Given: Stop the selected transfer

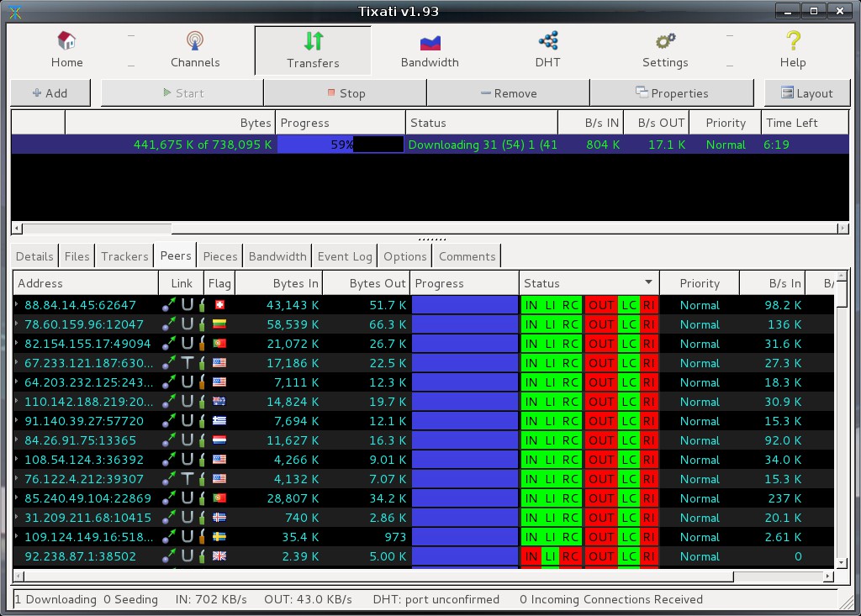Looking at the screenshot, I should (346, 93).
